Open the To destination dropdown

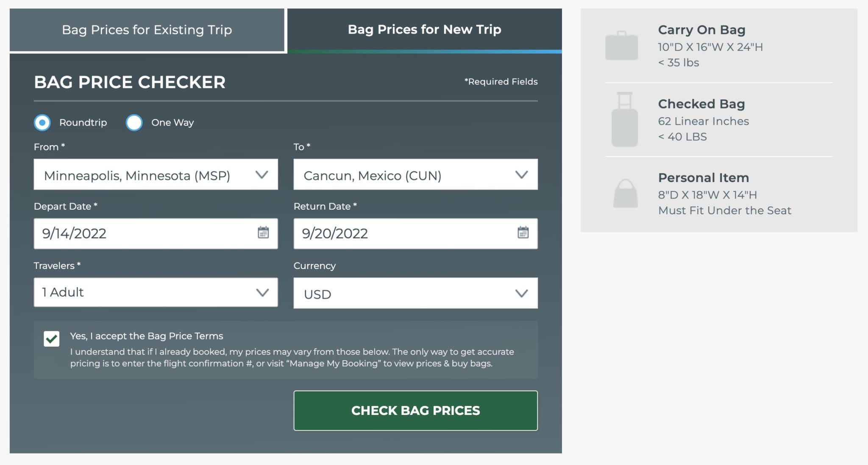point(415,174)
